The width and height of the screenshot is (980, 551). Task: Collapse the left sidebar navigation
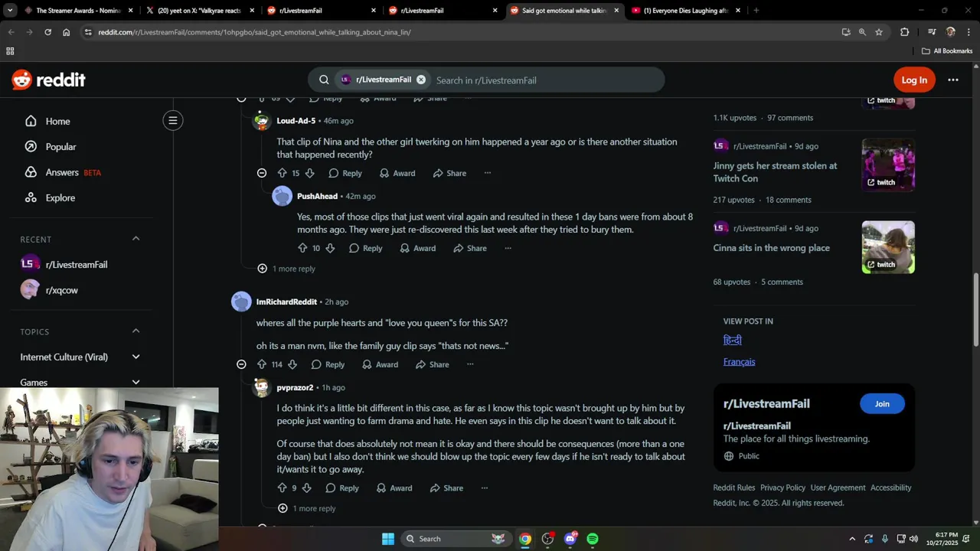tap(173, 120)
